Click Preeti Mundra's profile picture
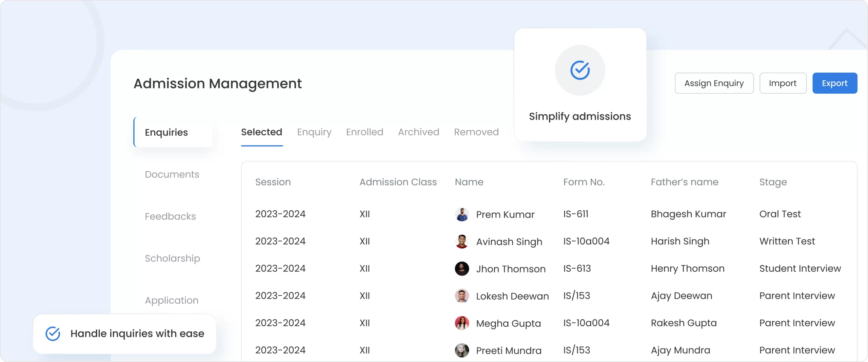Image resolution: width=868 pixels, height=362 pixels. pyautogui.click(x=462, y=350)
